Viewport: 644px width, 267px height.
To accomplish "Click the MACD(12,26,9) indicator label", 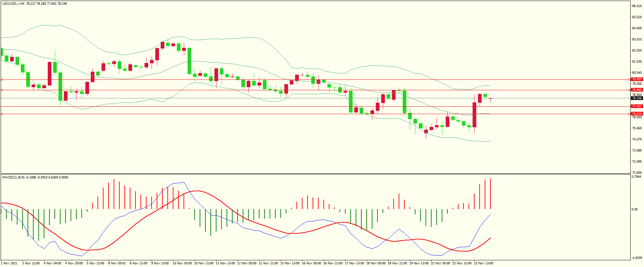I will tap(13, 177).
